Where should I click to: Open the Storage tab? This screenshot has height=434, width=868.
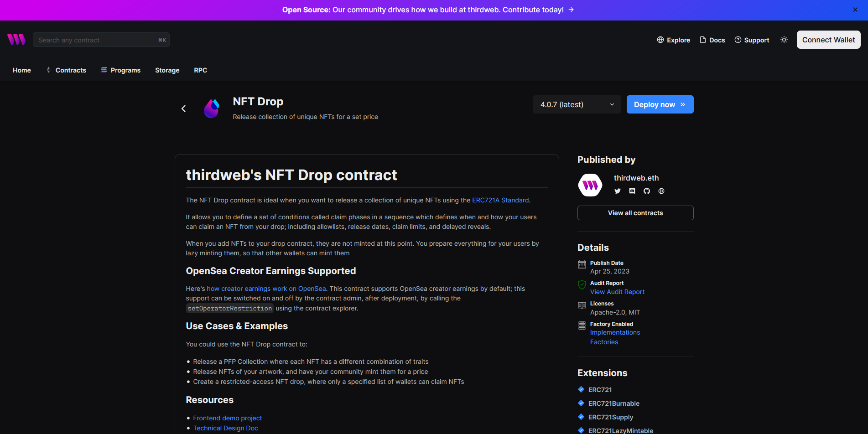[167, 70]
